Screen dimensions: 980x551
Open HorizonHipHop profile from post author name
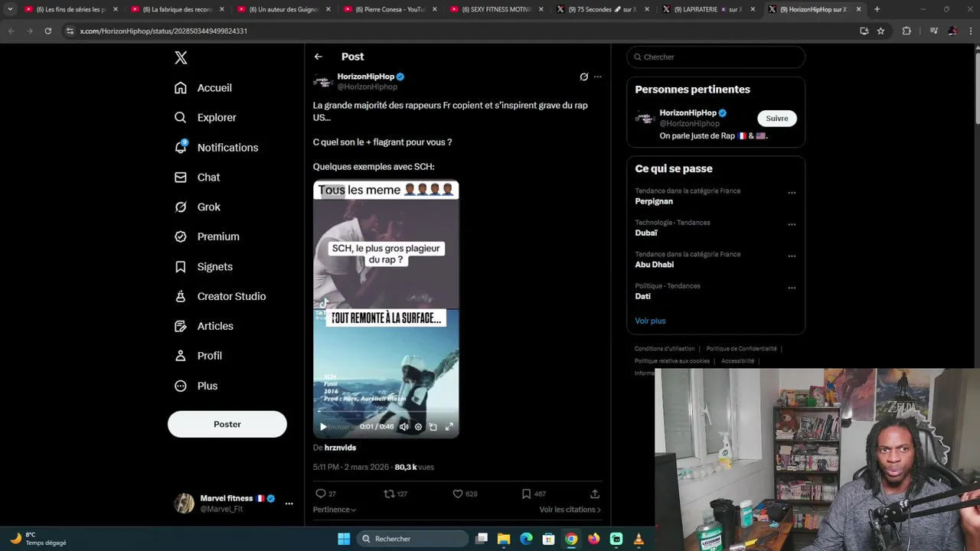pos(366,77)
